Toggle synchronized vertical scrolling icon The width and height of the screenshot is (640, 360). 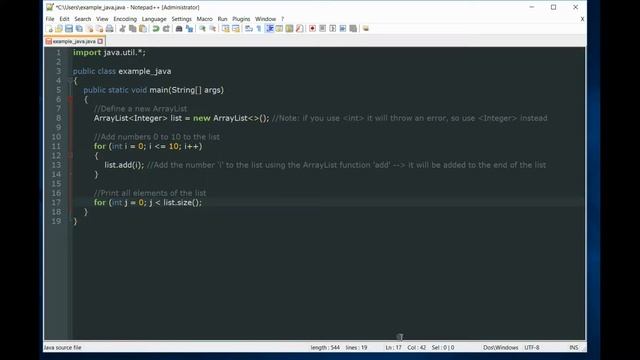(225, 29)
